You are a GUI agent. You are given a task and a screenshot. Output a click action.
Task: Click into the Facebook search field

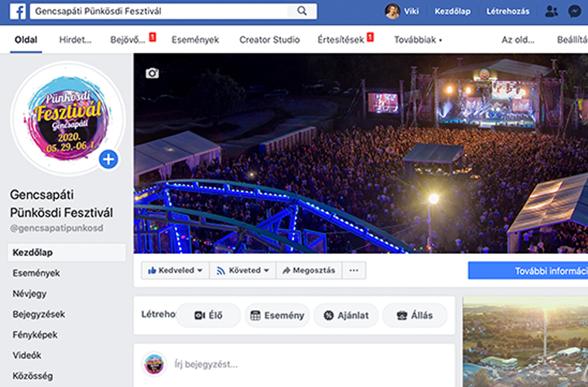pyautogui.click(x=159, y=12)
